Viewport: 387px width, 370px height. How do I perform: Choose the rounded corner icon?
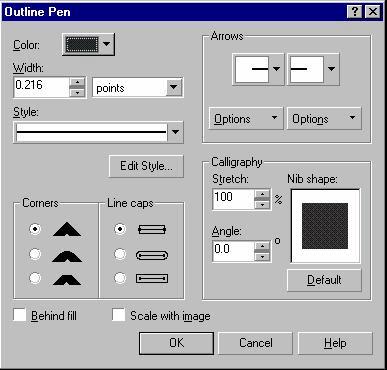coord(67,255)
